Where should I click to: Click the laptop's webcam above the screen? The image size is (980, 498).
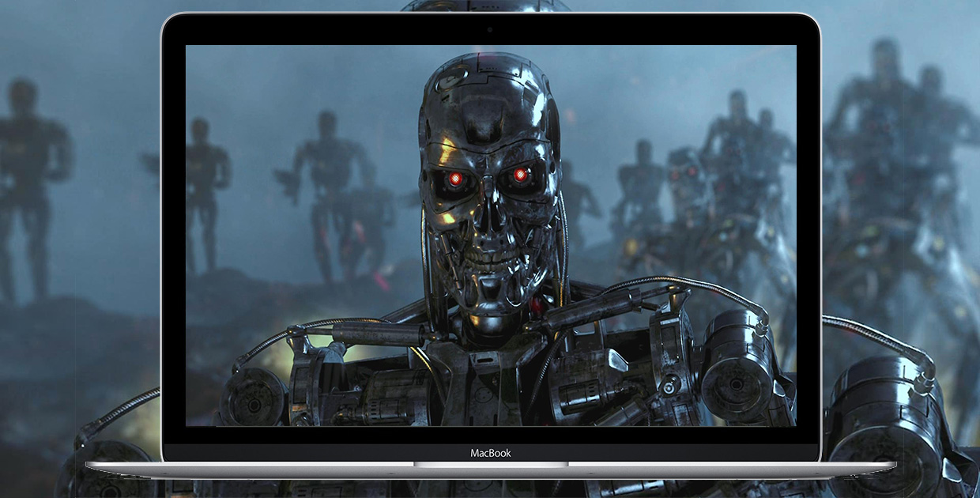click(x=490, y=29)
